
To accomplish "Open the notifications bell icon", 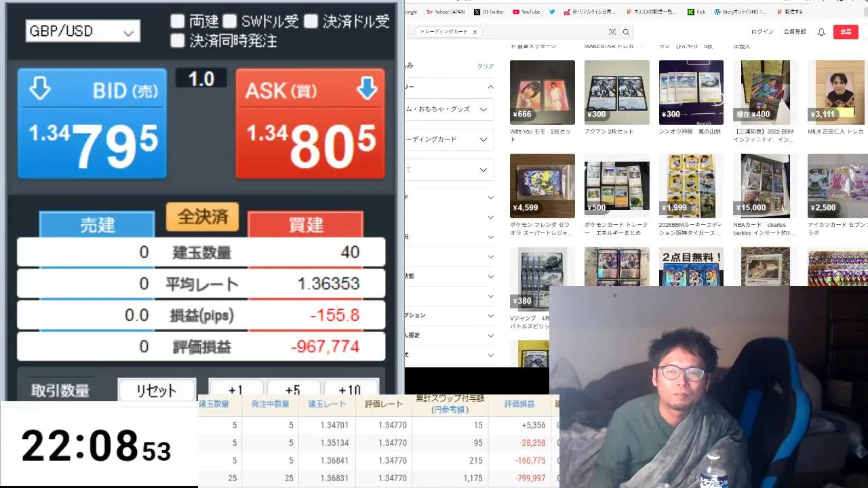I will pos(821,32).
